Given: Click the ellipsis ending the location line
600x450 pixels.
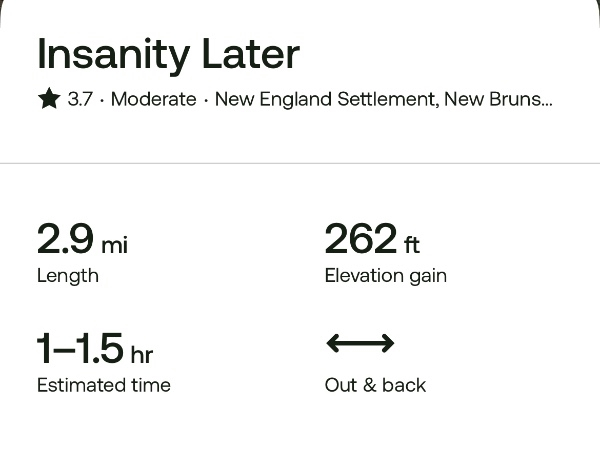Looking at the screenshot, I should tap(545, 103).
